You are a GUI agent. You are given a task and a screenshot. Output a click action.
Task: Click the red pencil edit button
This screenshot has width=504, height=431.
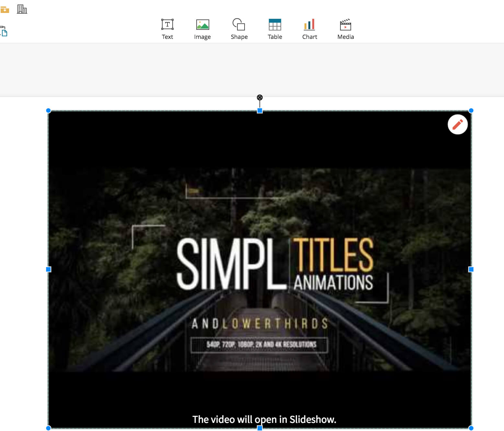457,124
